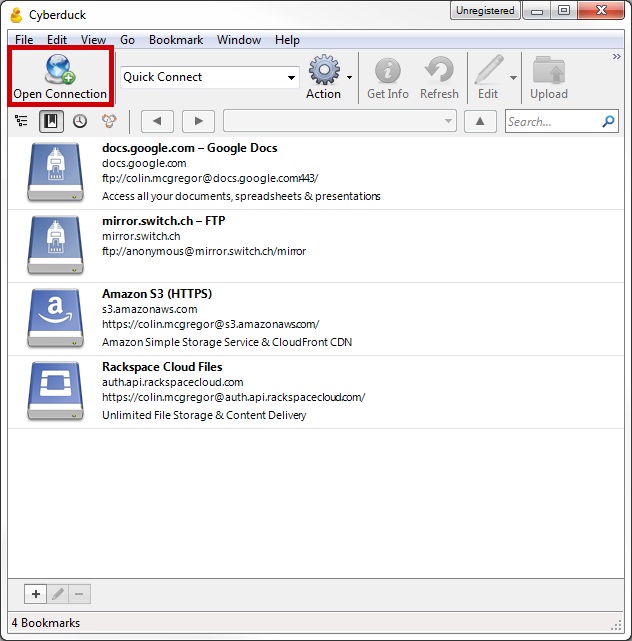Expand the Quick Connect dropdown
Image resolution: width=632 pixels, height=641 pixels.
[x=292, y=77]
